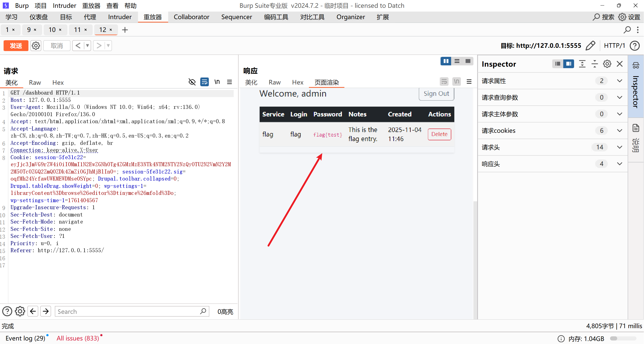Toggle hide non-printable characters eye icon

coord(192,82)
